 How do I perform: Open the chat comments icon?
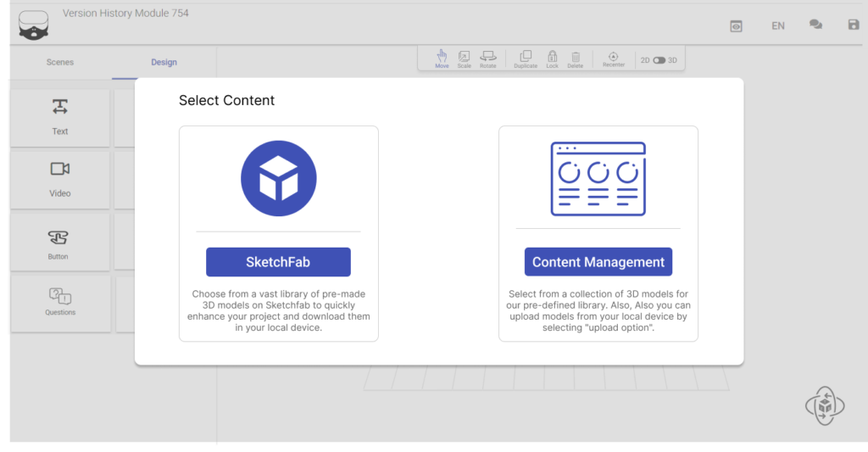click(x=815, y=25)
